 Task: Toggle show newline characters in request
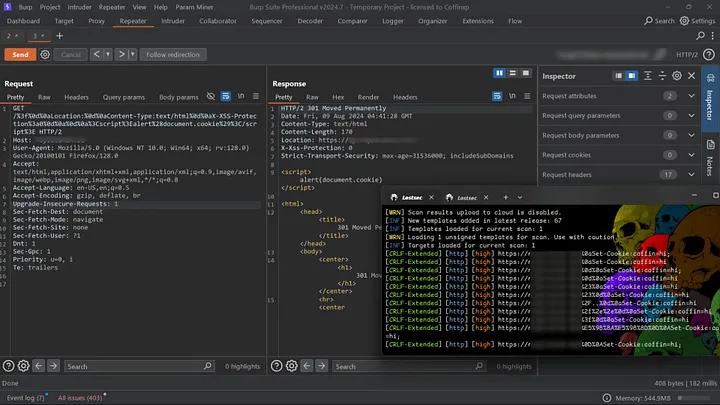pos(241,96)
